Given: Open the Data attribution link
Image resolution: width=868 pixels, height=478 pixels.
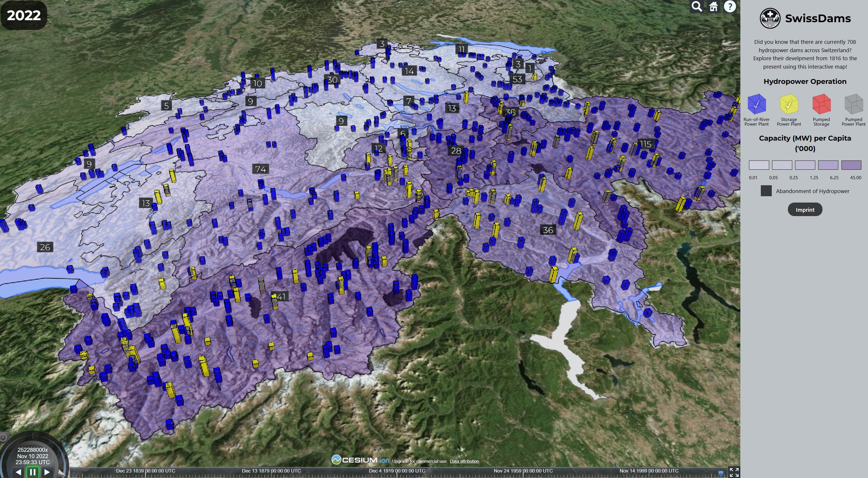Looking at the screenshot, I should (464, 461).
